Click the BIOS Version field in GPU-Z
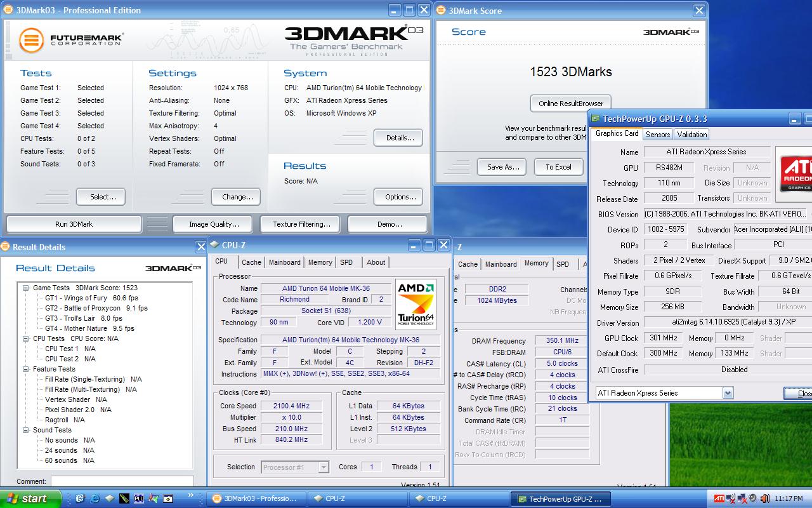The height and width of the screenshot is (508, 812). click(725, 214)
